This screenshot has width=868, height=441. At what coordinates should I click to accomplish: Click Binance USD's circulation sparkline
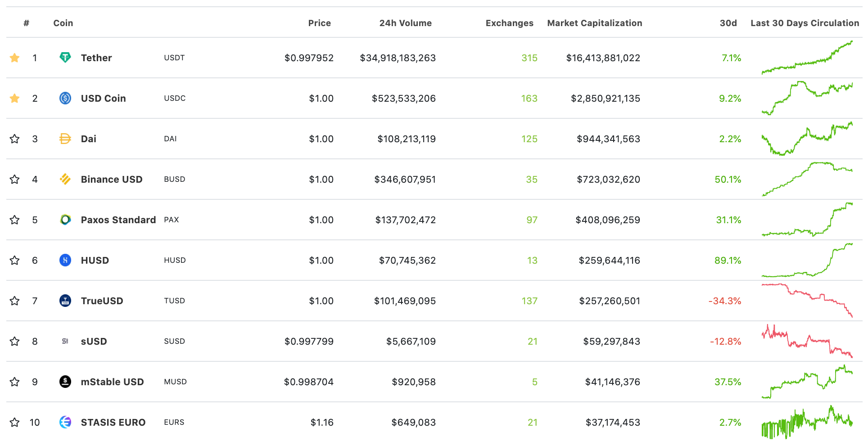coord(807,179)
